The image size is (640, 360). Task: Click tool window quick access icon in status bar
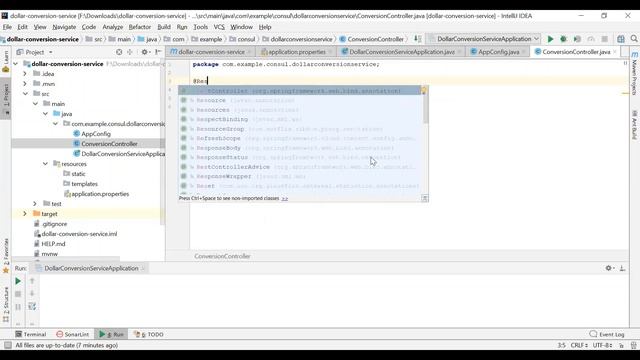coord(7,345)
